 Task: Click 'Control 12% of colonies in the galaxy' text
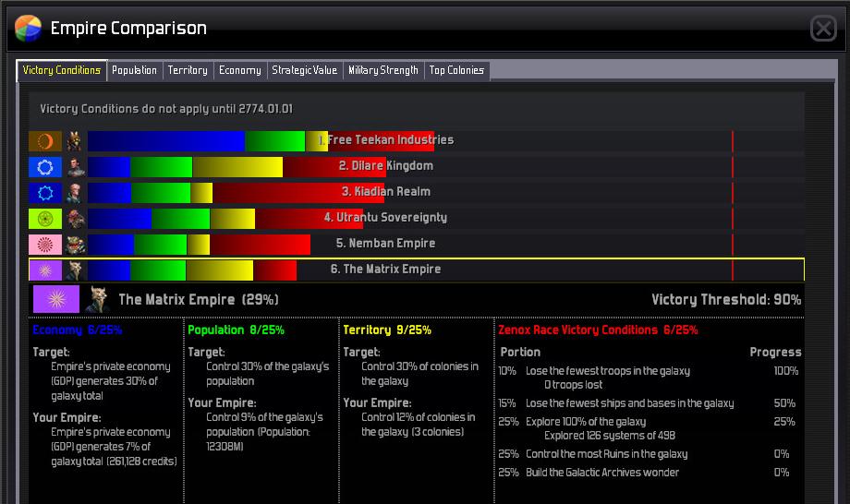pyautogui.click(x=418, y=425)
